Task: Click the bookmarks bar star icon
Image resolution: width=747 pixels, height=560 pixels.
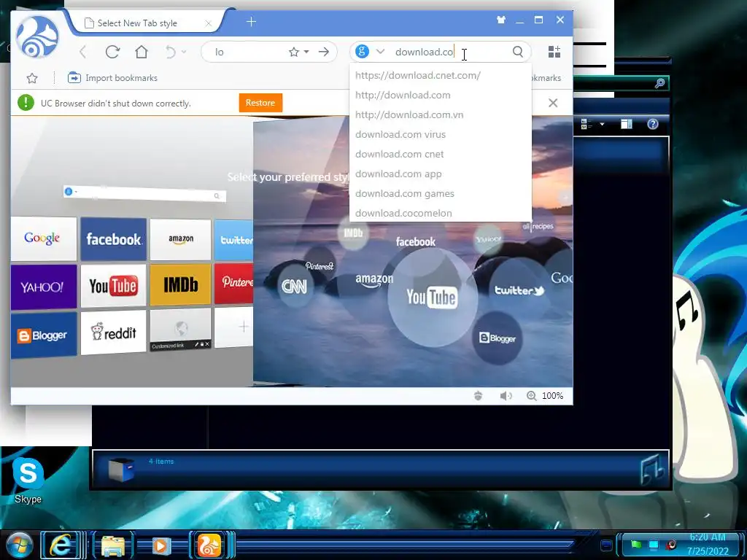Action: pos(32,78)
